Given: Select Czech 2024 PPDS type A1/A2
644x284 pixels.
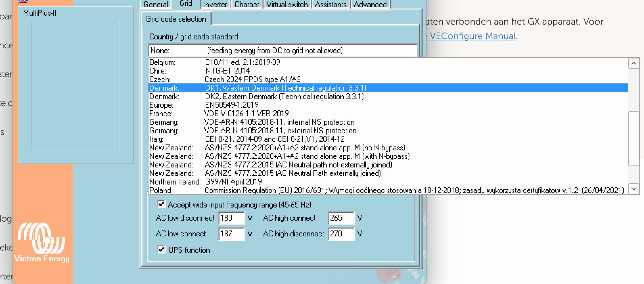Looking at the screenshot, I should (x=388, y=79).
